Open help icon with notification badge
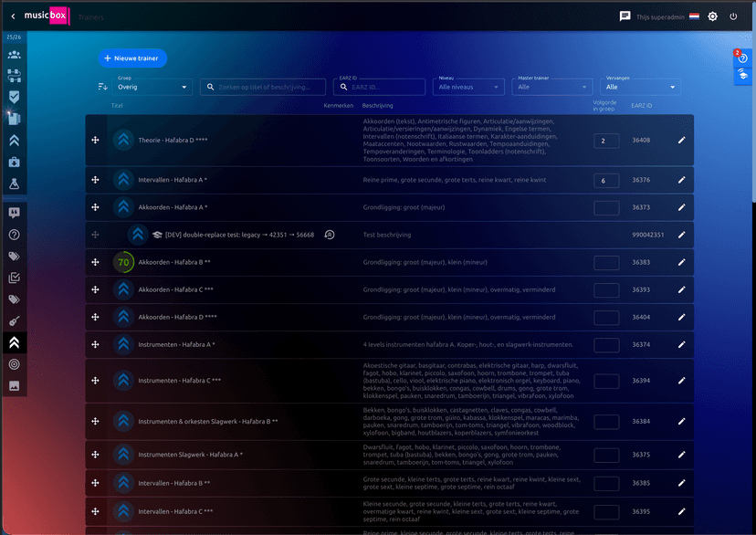The width and height of the screenshot is (756, 535). coord(742,58)
